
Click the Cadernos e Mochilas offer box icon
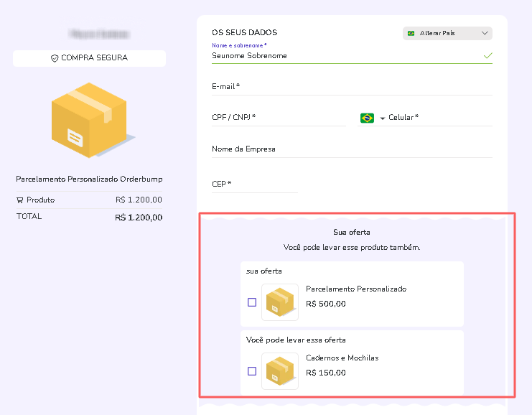(x=280, y=371)
